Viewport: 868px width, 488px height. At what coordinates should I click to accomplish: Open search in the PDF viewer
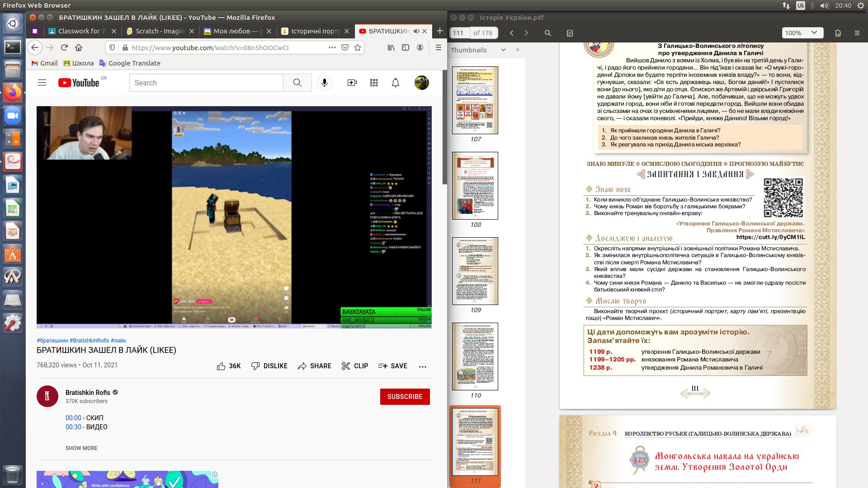coord(547,33)
